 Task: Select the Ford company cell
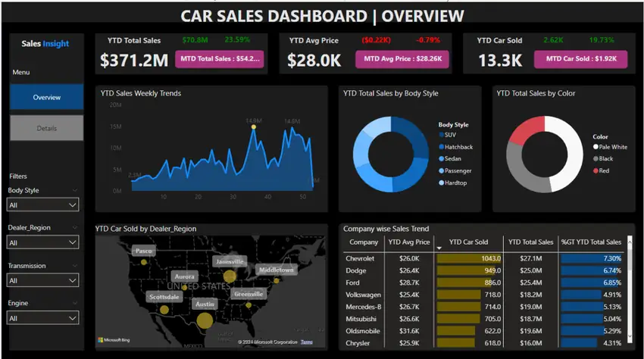pyautogui.click(x=352, y=283)
